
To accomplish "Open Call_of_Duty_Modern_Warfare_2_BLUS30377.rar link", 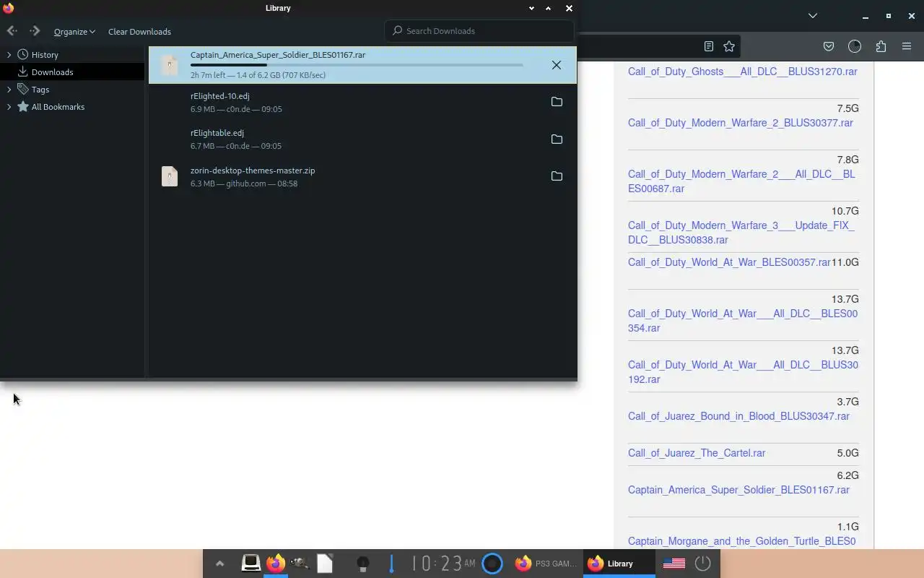I will point(741,123).
